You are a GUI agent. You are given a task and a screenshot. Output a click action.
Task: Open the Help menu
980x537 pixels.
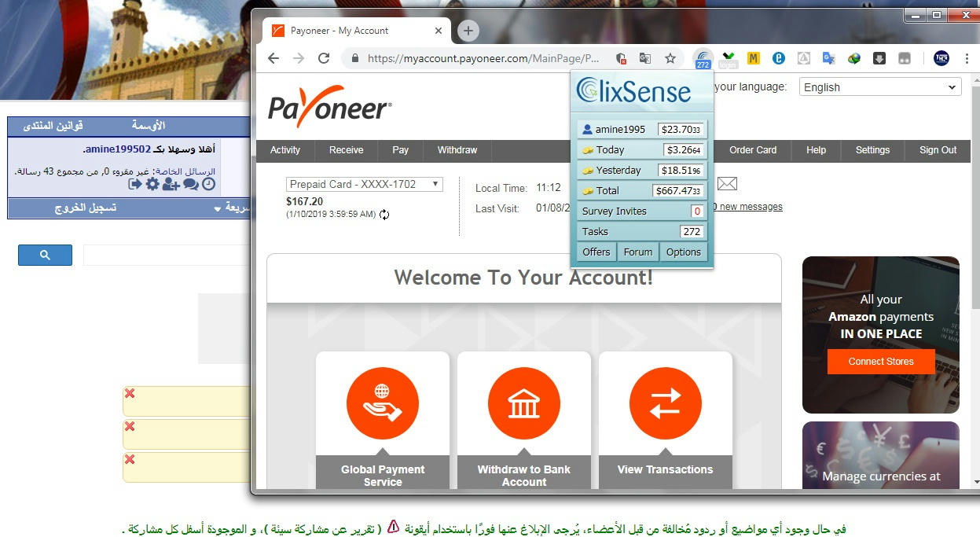tap(817, 150)
